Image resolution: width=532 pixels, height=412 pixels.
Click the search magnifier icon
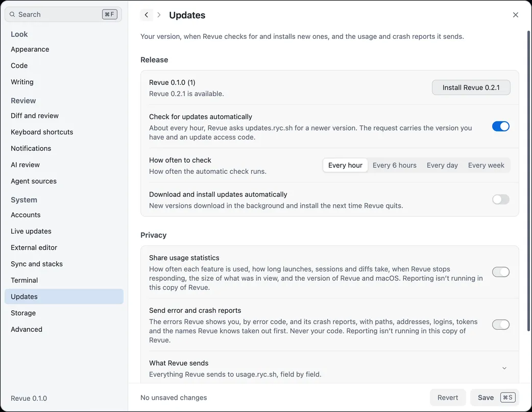click(x=12, y=14)
